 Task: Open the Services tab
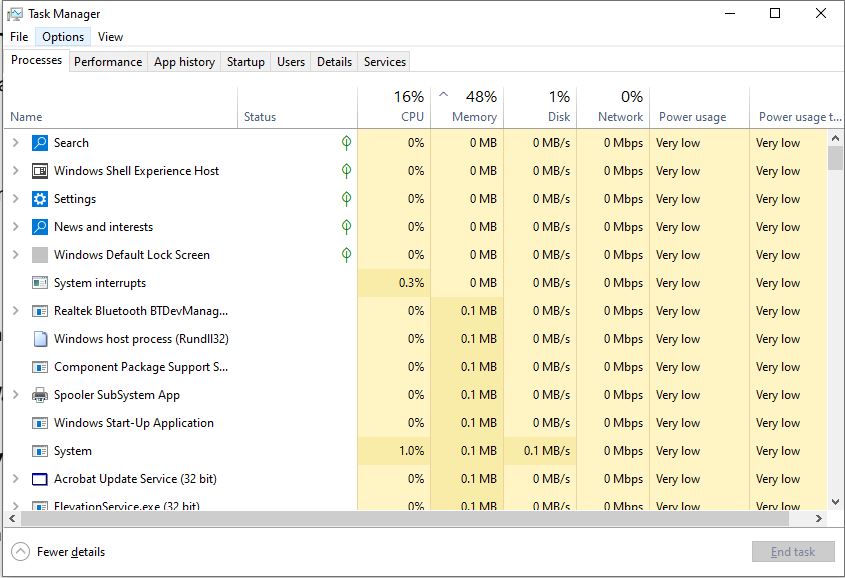point(385,62)
